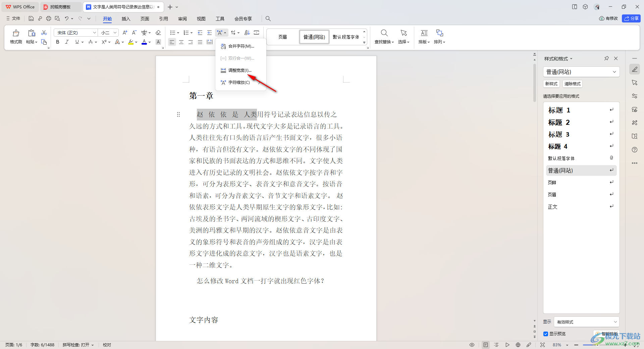Click the Copy icon below scissors
644x349 pixels.
coord(44,42)
